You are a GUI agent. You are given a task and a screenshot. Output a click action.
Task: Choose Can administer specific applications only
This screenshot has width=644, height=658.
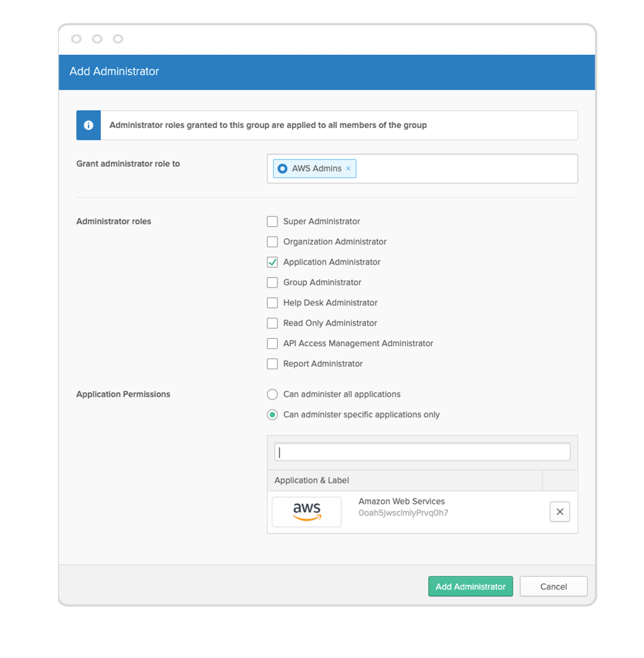click(272, 415)
